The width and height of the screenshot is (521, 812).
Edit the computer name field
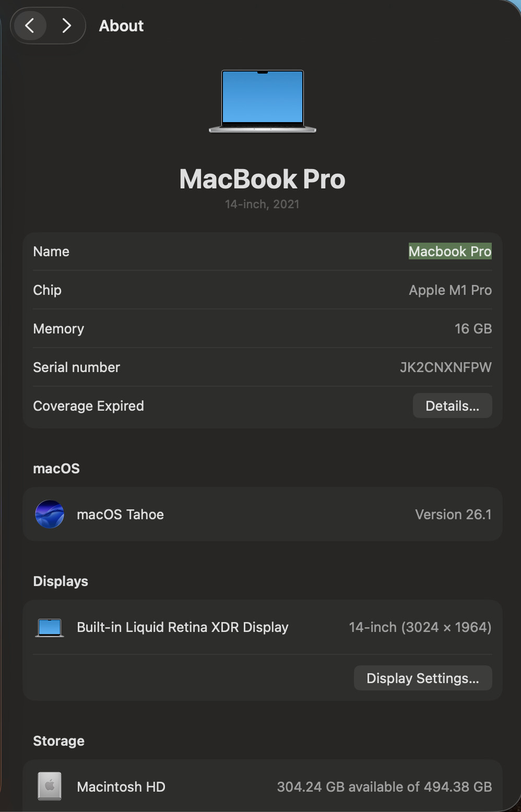pos(449,252)
